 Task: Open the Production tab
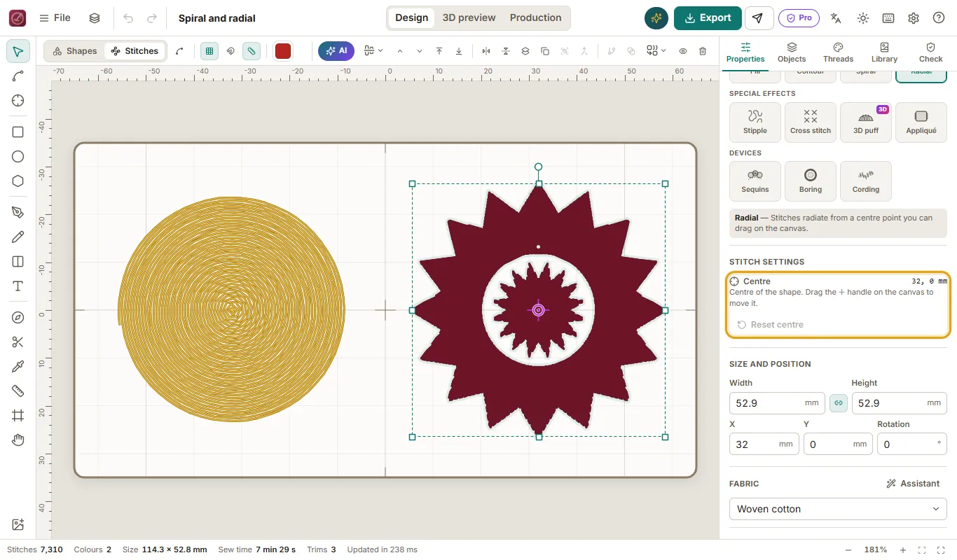tap(535, 18)
